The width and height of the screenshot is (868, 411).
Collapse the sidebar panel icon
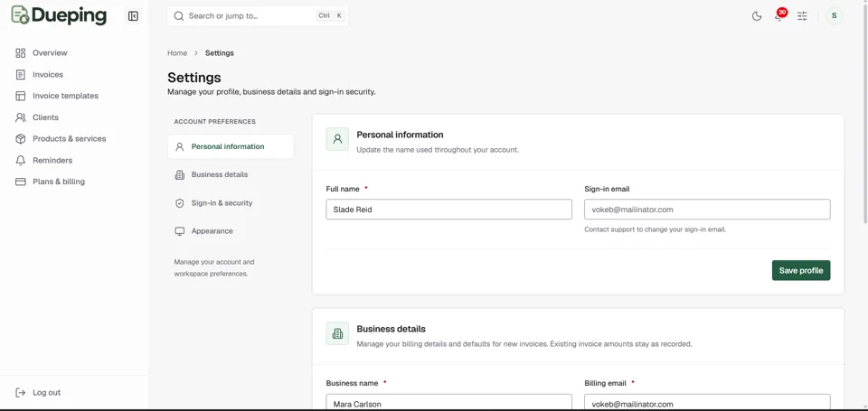(133, 16)
